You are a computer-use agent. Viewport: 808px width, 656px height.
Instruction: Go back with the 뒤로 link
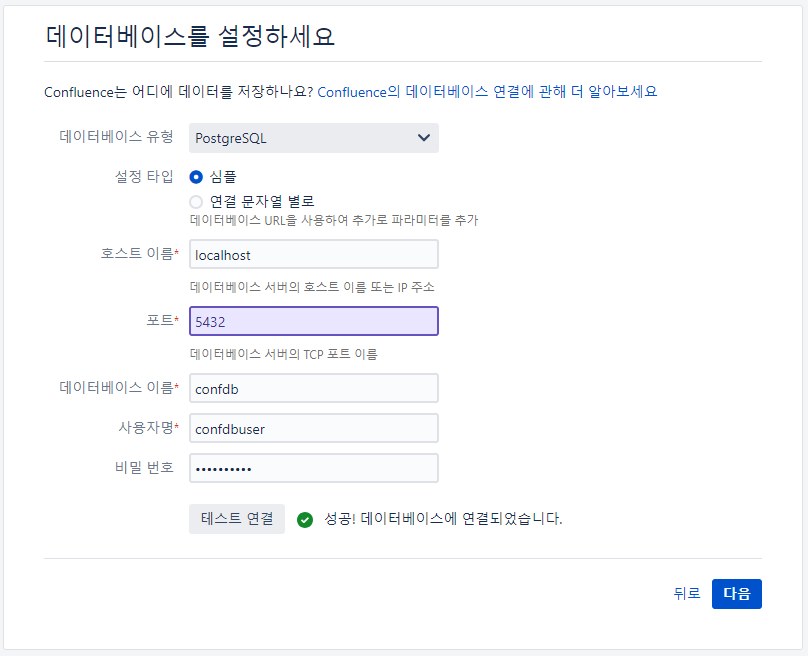tap(687, 594)
